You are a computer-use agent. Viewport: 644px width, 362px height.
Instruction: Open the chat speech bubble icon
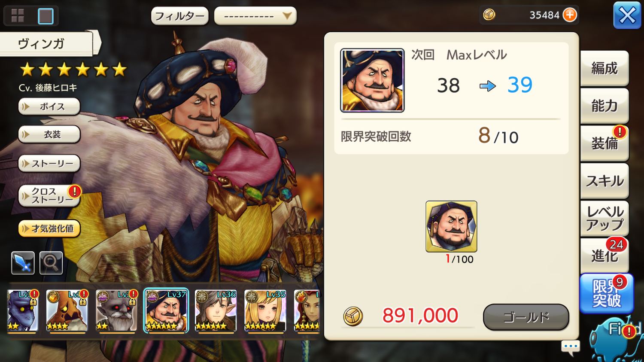tap(571, 347)
